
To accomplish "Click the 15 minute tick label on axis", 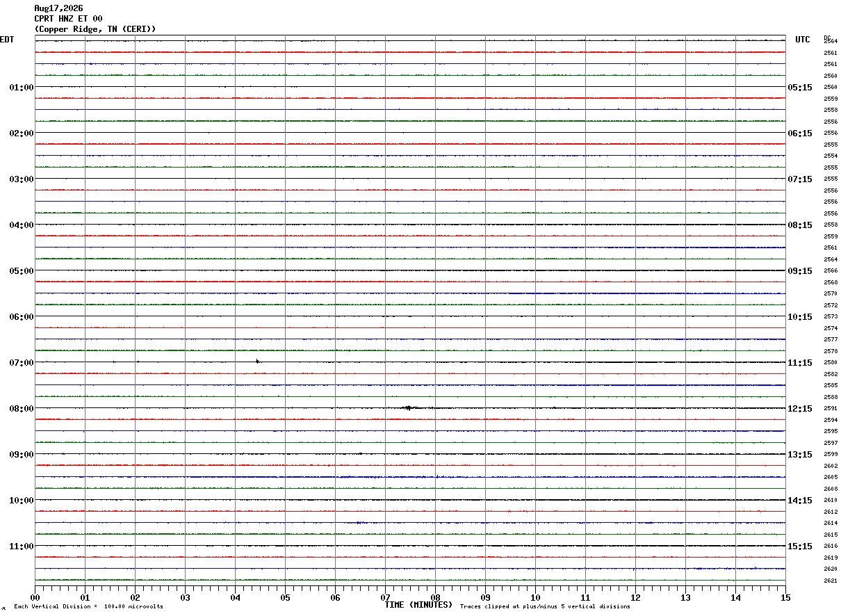I will pyautogui.click(x=785, y=597).
